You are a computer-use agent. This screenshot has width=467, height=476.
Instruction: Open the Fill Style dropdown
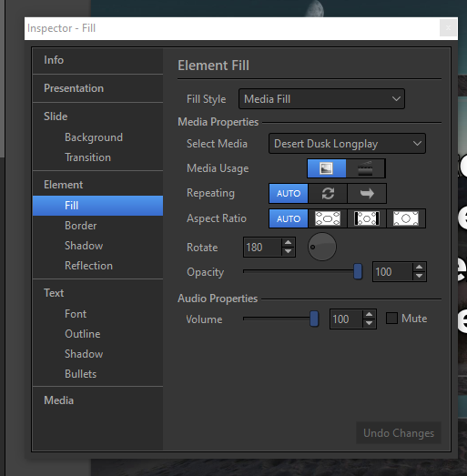click(x=321, y=99)
